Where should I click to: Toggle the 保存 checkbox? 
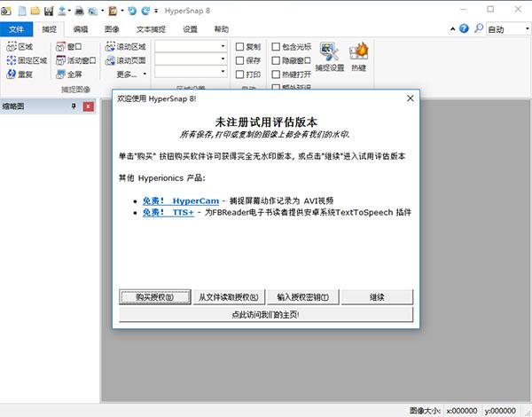pos(239,60)
